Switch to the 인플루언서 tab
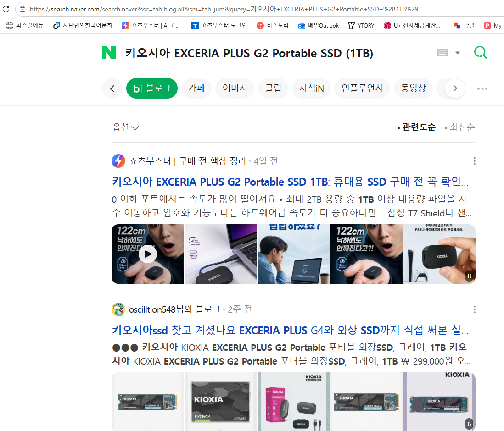Screen dimensions: 504x431 pos(362,88)
